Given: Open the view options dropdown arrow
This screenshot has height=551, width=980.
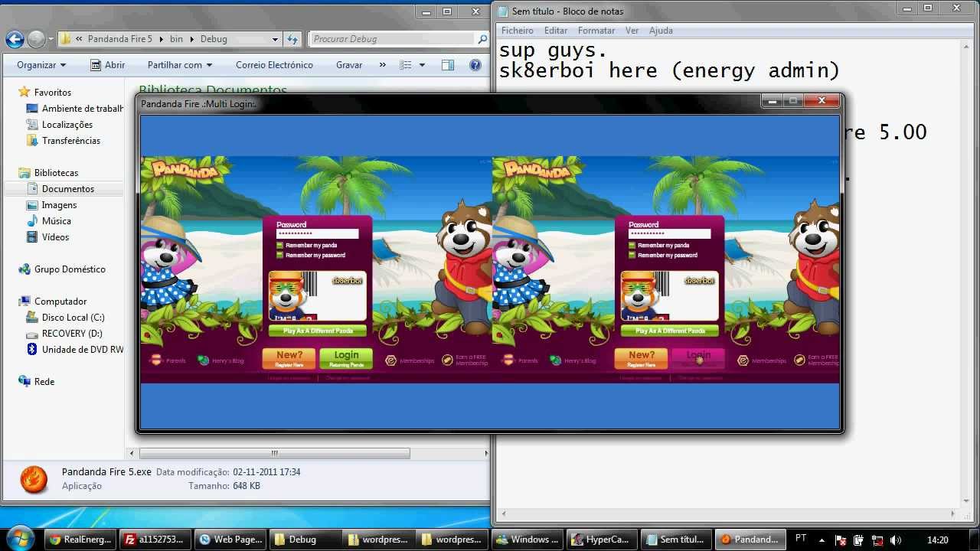Looking at the screenshot, I should 420,65.
